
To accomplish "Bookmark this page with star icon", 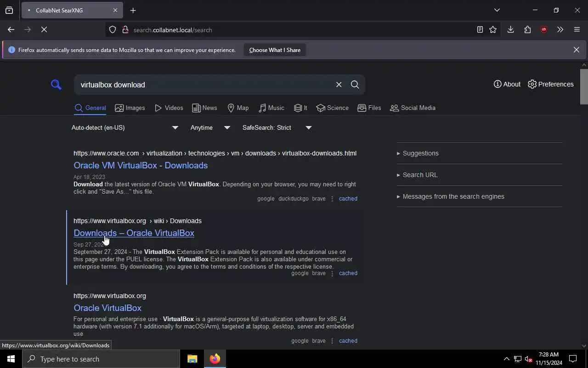I will coord(493,30).
